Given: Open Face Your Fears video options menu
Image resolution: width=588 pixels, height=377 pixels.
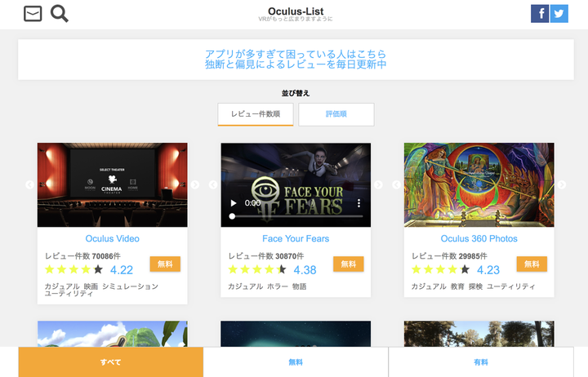Looking at the screenshot, I should pos(359,203).
